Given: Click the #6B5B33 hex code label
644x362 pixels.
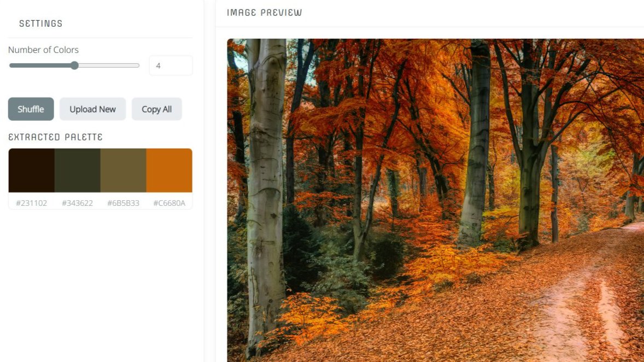Looking at the screenshot, I should [123, 203].
